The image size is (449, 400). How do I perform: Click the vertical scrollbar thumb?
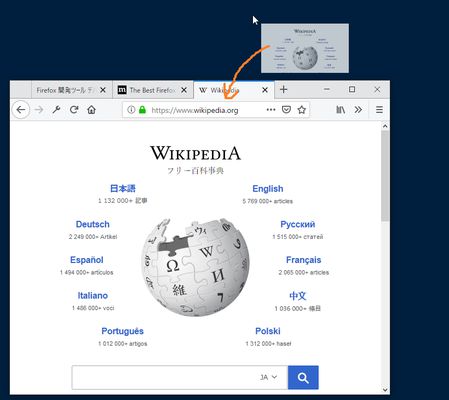pyautogui.click(x=385, y=176)
